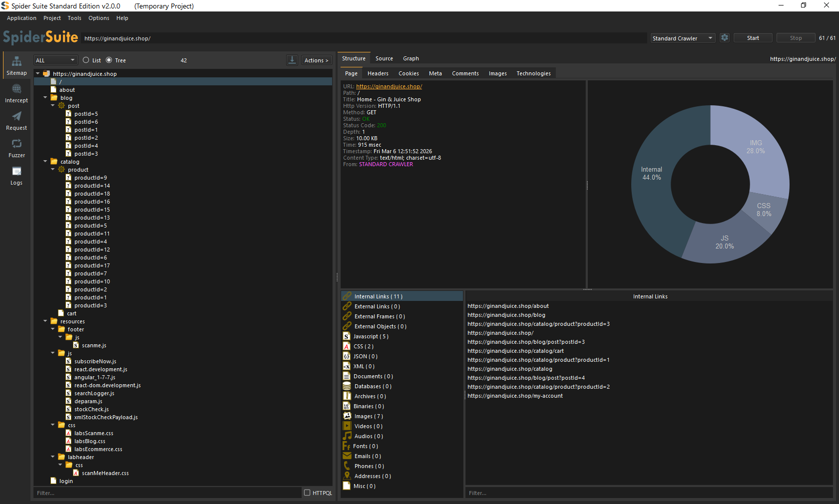Open the Logs sidebar panel

pyautogui.click(x=16, y=175)
